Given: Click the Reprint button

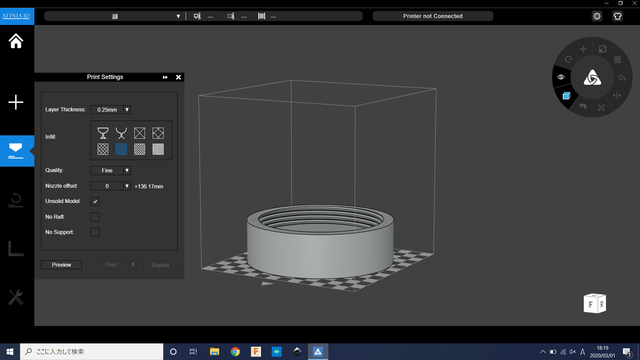Looking at the screenshot, I should [160, 265].
